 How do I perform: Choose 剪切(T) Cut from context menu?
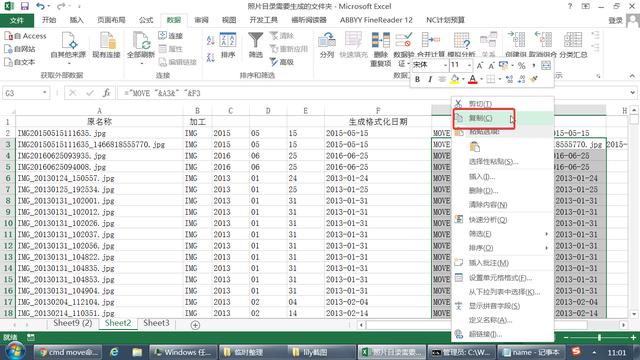click(x=503, y=104)
